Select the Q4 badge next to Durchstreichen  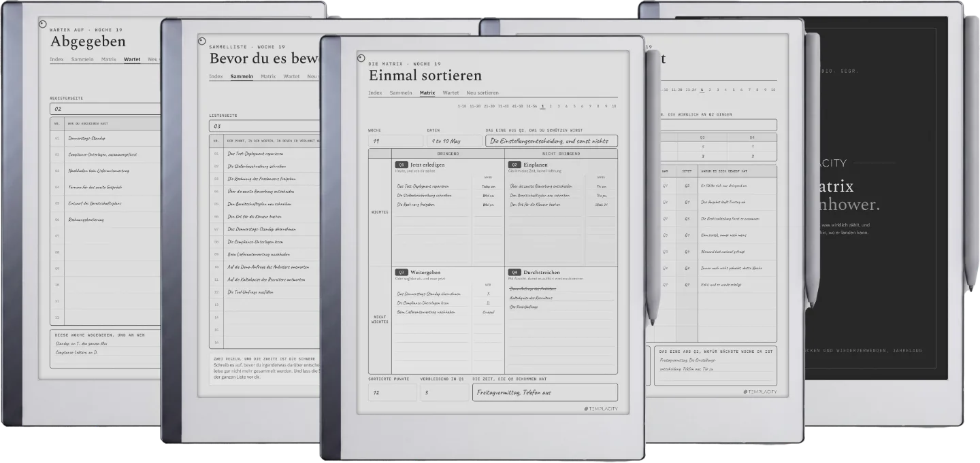coord(515,272)
